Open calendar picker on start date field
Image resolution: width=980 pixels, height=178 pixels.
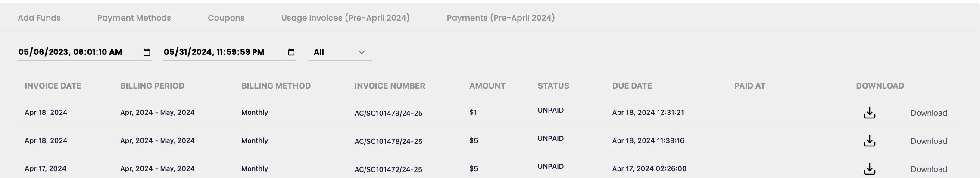[x=147, y=52]
